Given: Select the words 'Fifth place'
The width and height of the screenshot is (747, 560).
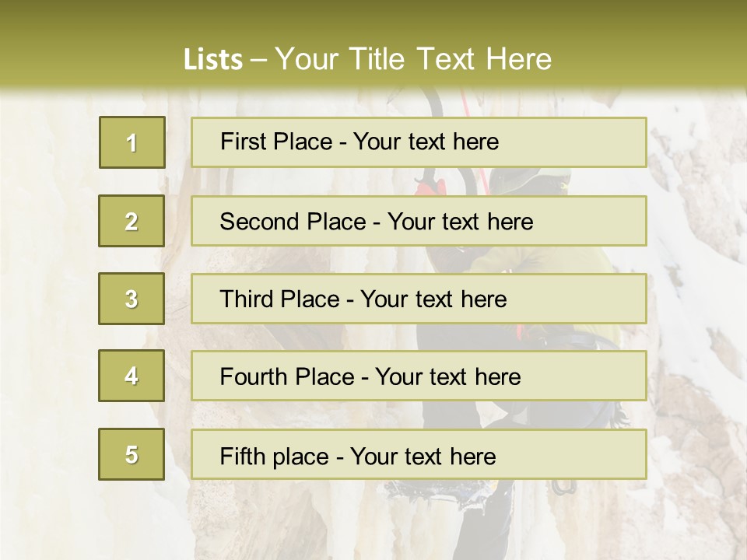Looking at the screenshot, I should tap(272, 456).
